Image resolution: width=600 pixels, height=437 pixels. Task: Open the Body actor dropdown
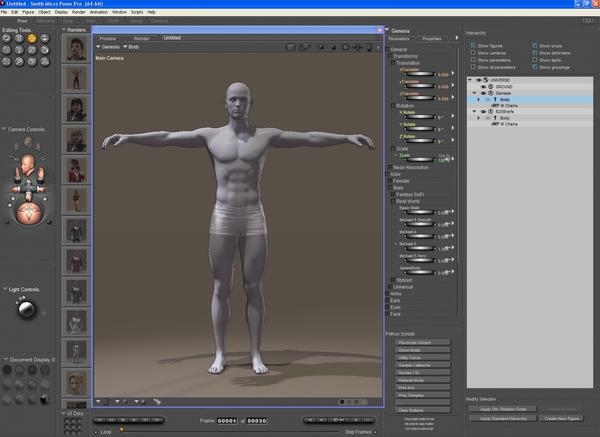click(132, 47)
